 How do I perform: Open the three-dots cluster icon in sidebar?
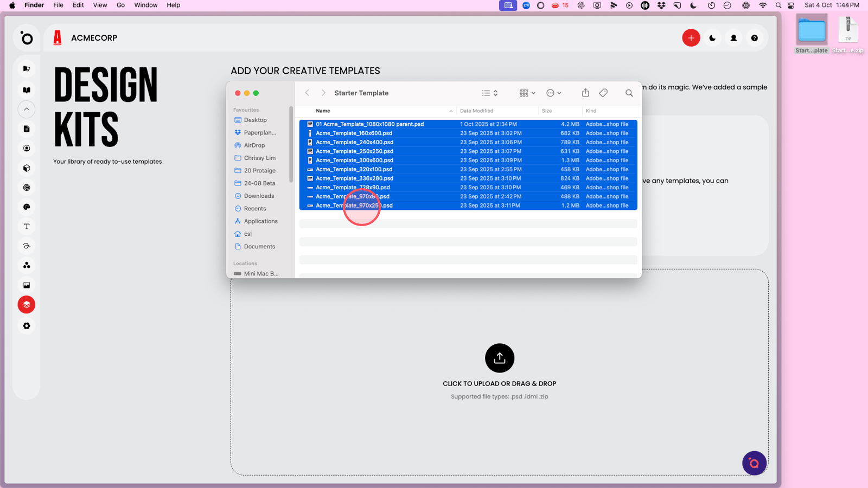tap(27, 266)
